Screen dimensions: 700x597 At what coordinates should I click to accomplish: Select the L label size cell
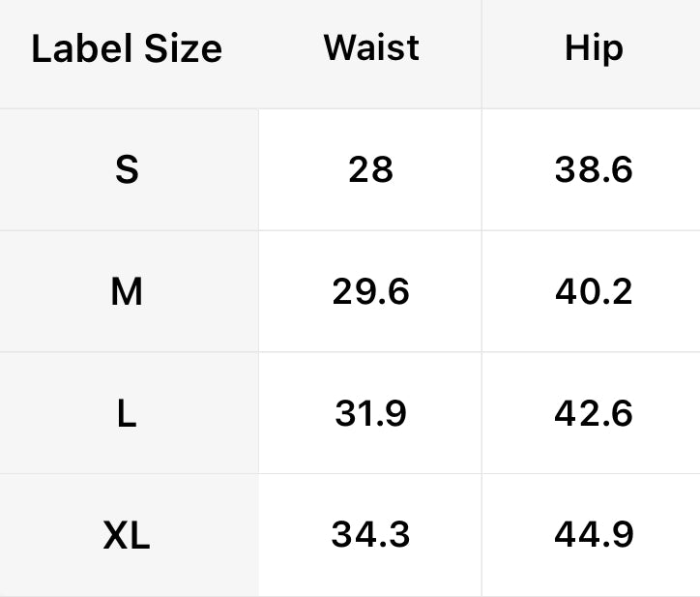(127, 413)
